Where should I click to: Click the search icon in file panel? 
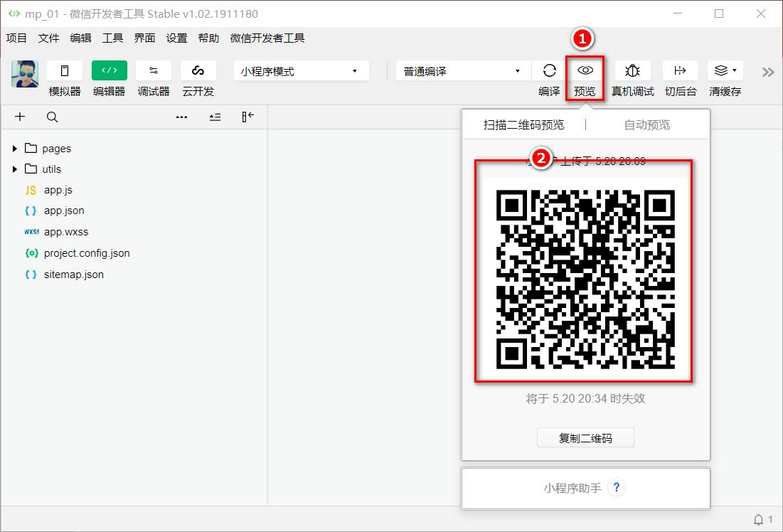pyautogui.click(x=52, y=117)
